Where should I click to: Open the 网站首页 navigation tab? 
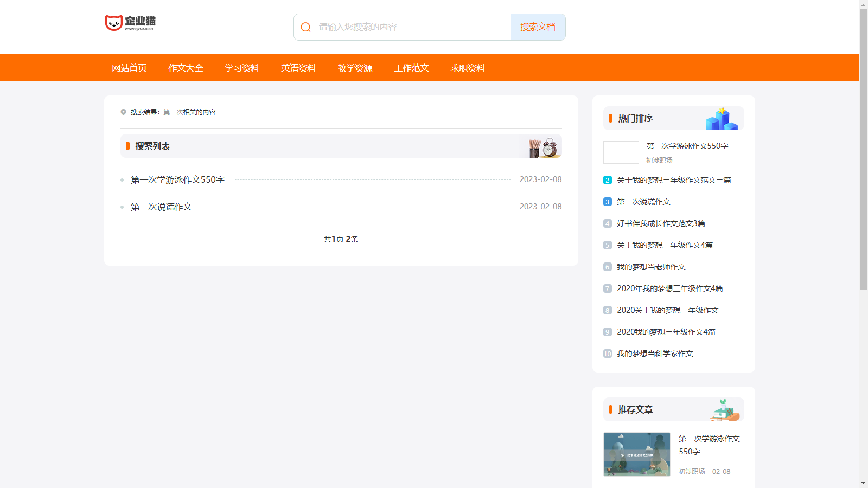pos(129,68)
